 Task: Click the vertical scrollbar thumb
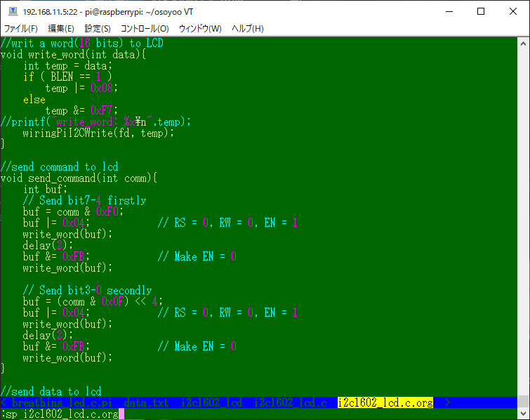(x=523, y=402)
